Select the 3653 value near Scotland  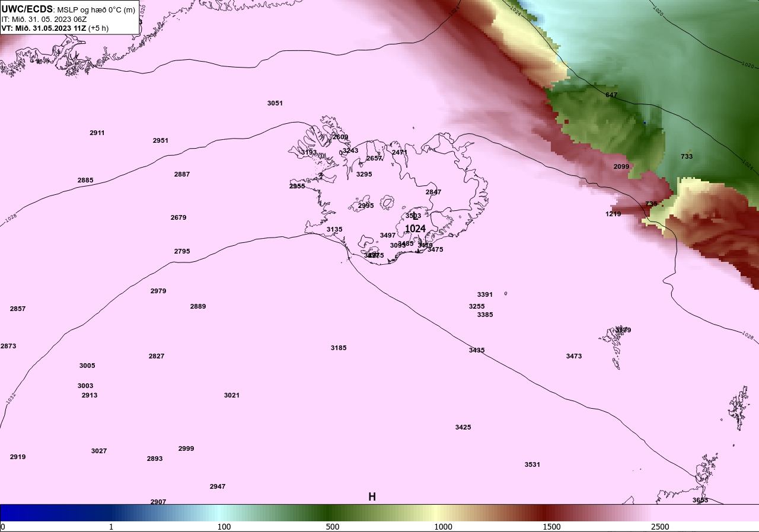coord(700,500)
